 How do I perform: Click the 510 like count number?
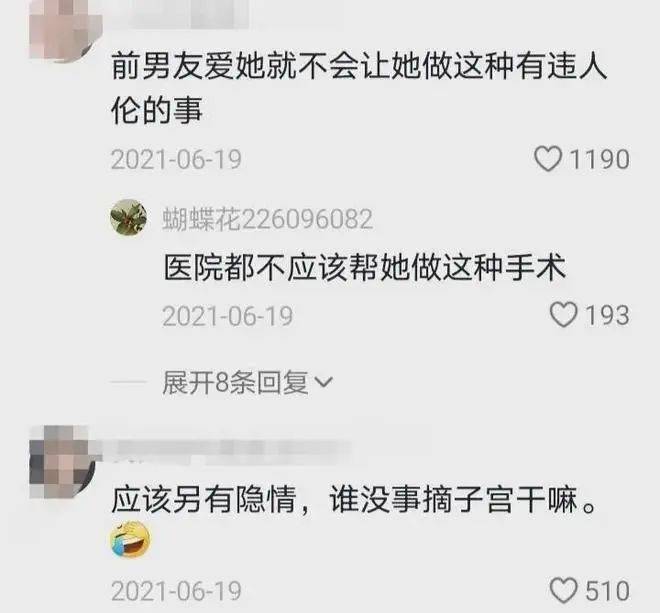click(607, 591)
